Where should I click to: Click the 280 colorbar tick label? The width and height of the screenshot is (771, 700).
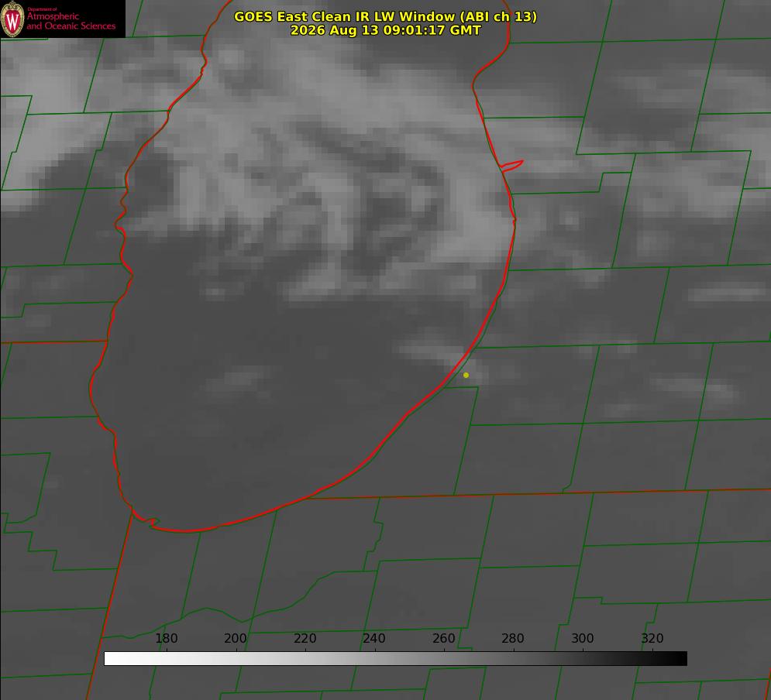coord(513,638)
